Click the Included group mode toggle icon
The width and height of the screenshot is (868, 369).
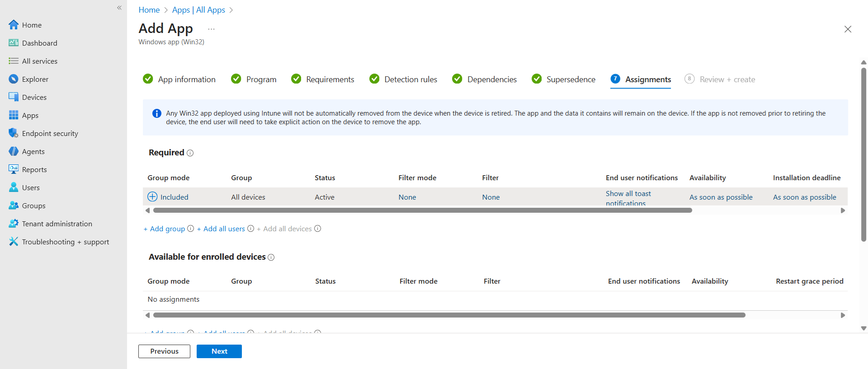(152, 197)
